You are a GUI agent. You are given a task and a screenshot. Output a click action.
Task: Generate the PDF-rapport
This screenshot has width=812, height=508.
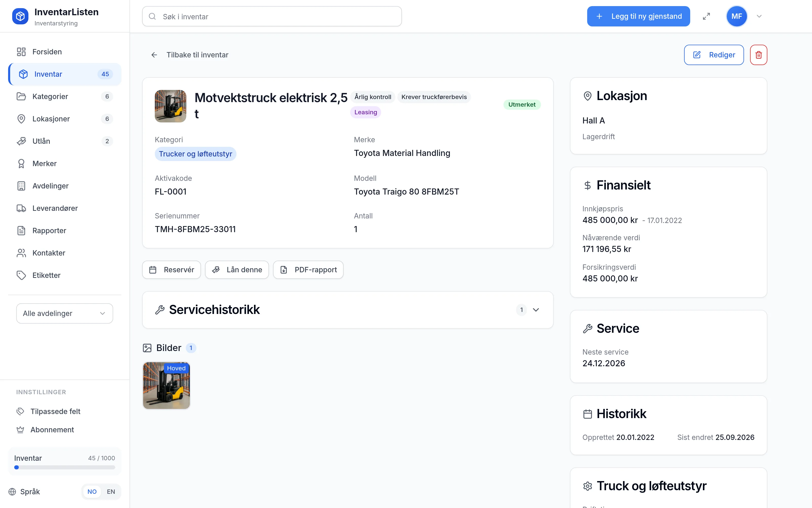point(308,270)
